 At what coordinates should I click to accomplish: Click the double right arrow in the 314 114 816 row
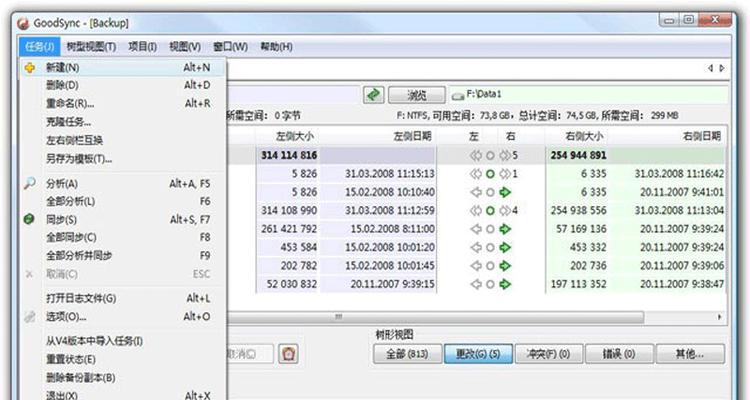pos(505,156)
